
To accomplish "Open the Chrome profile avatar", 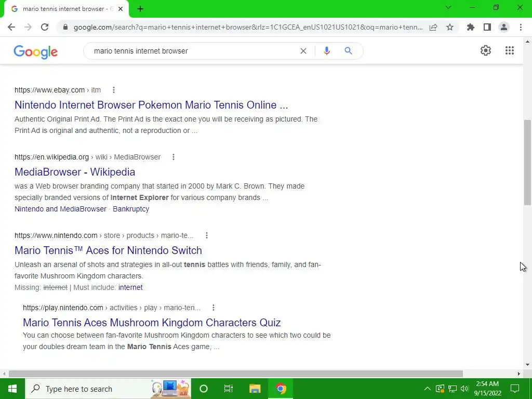I will coord(504,27).
